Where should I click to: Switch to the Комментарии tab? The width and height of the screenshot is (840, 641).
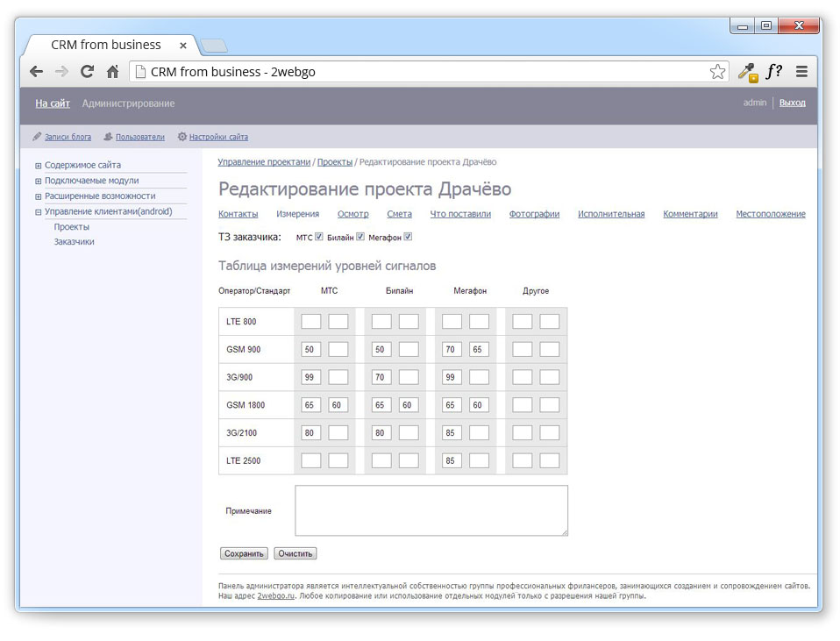690,214
